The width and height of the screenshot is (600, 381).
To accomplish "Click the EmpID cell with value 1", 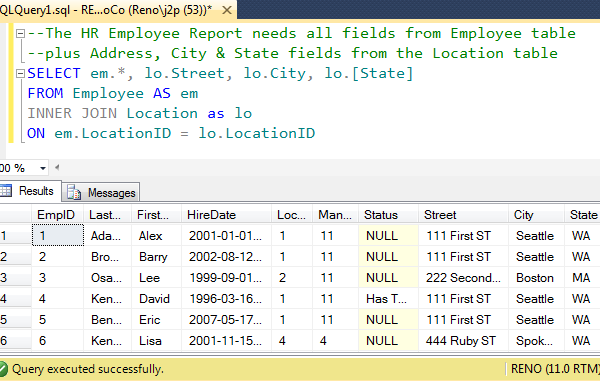I will click(58, 235).
